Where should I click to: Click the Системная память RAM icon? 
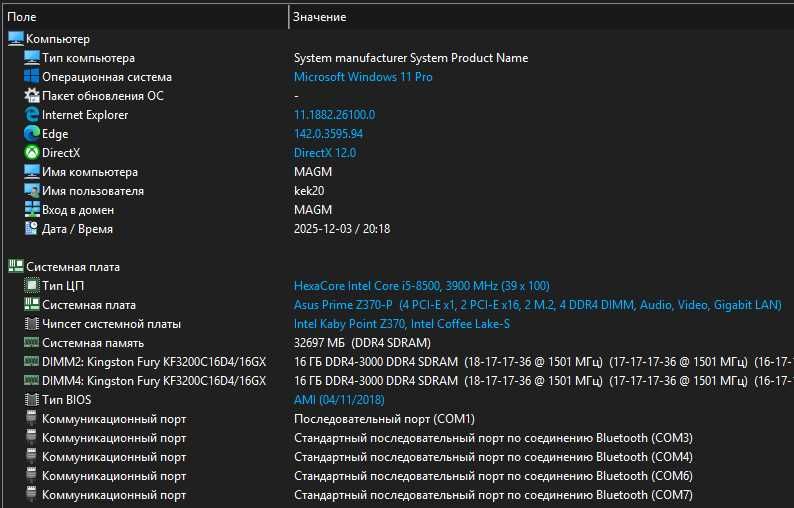(32, 343)
